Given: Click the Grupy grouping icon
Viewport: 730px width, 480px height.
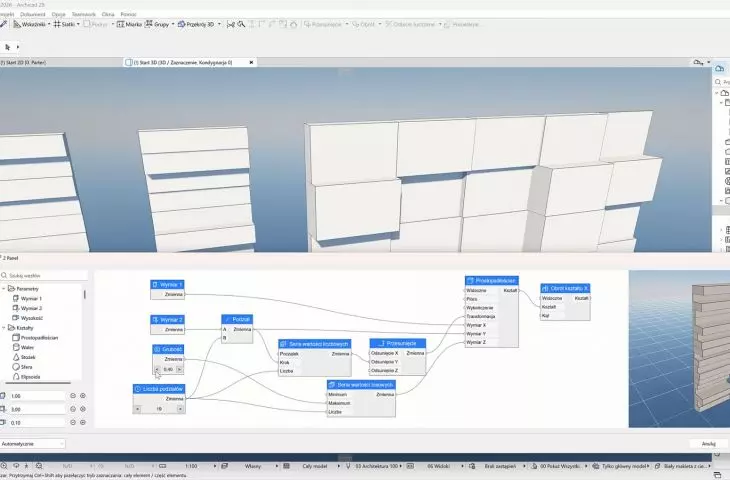Looking at the screenshot, I should click(149, 24).
